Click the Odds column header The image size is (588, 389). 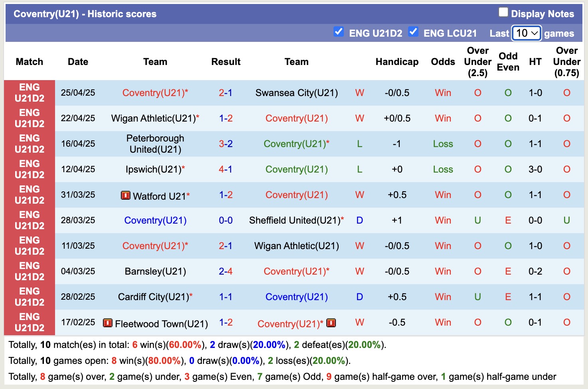coord(443,62)
